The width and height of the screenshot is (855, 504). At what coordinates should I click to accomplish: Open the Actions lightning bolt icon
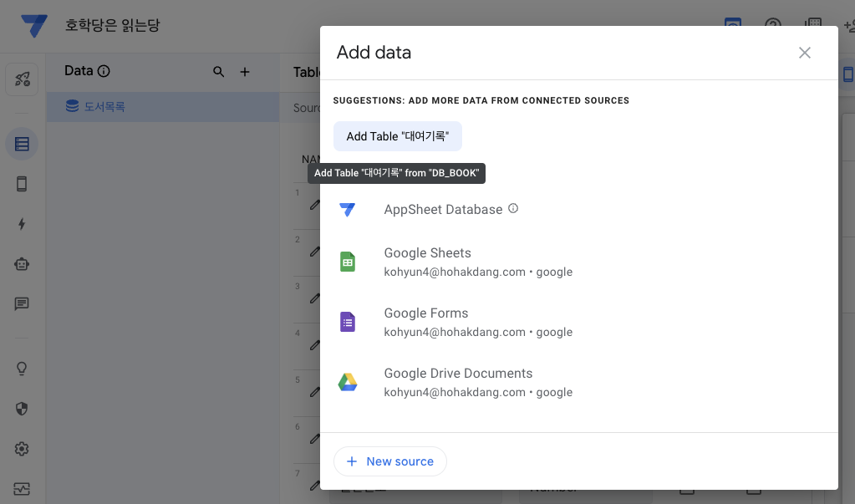point(22,224)
